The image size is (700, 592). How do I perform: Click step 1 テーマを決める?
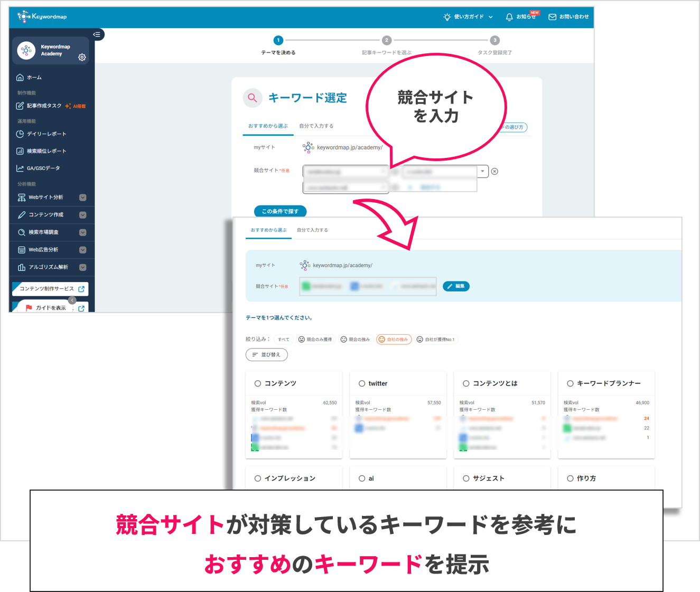click(x=278, y=45)
